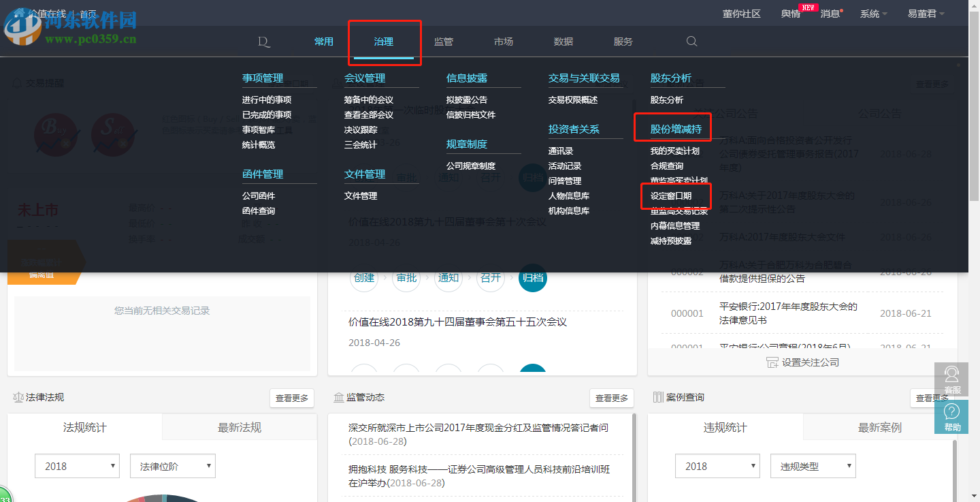
Task: Open the 违规类型 dropdown
Action: (813, 466)
